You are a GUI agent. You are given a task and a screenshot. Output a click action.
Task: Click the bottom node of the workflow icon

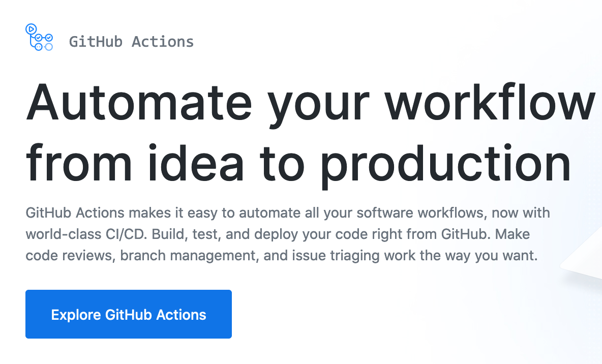38,47
